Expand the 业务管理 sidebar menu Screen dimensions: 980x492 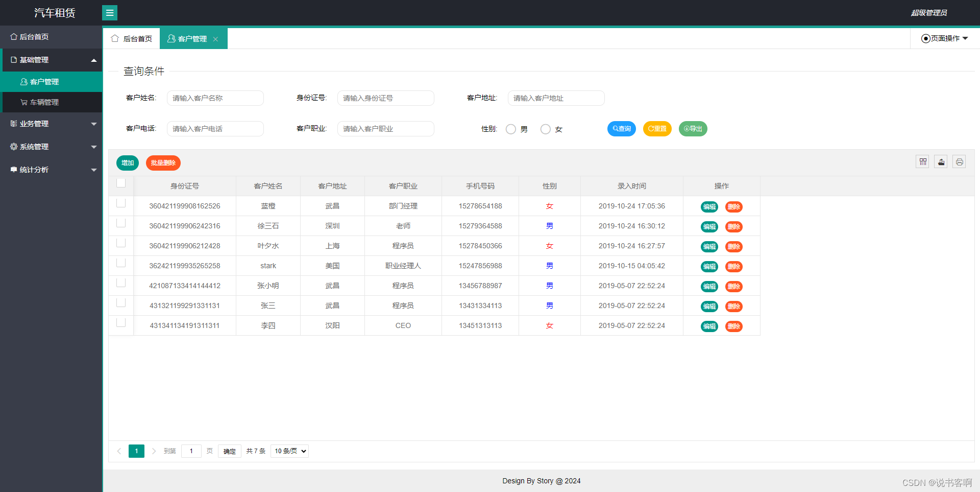tap(51, 124)
